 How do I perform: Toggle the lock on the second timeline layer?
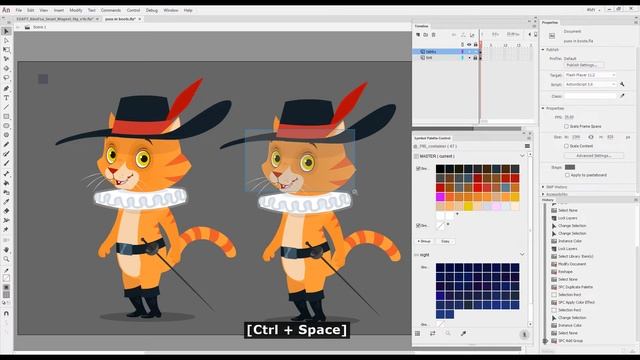pos(475,58)
